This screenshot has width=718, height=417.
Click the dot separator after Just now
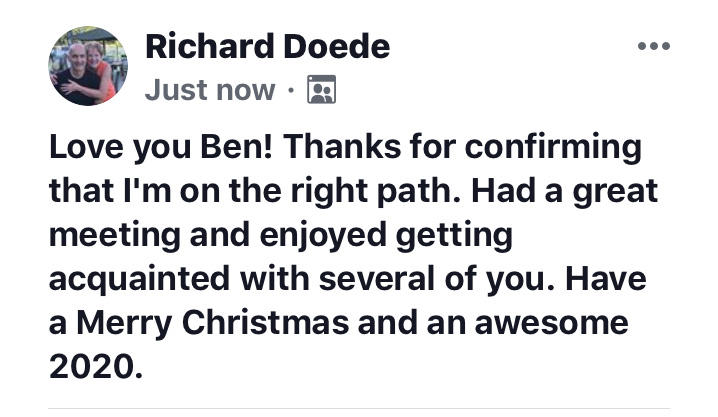click(291, 90)
